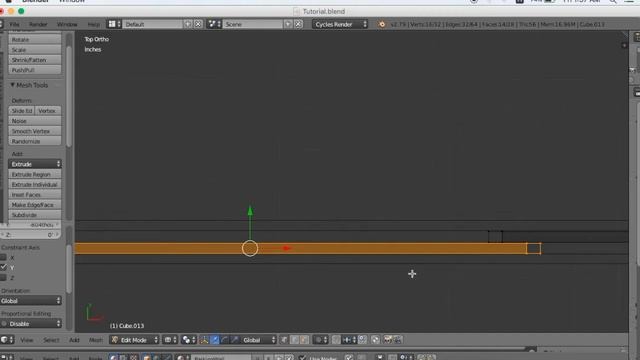Screen dimensions: 640x360
Task: Enable the X constraint axis checkbox
Action: [x=4, y=257]
